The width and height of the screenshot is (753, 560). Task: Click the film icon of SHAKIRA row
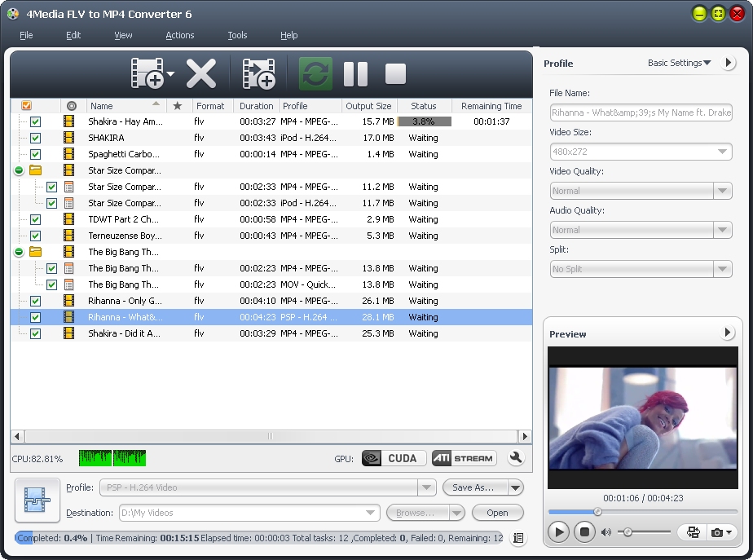68,138
